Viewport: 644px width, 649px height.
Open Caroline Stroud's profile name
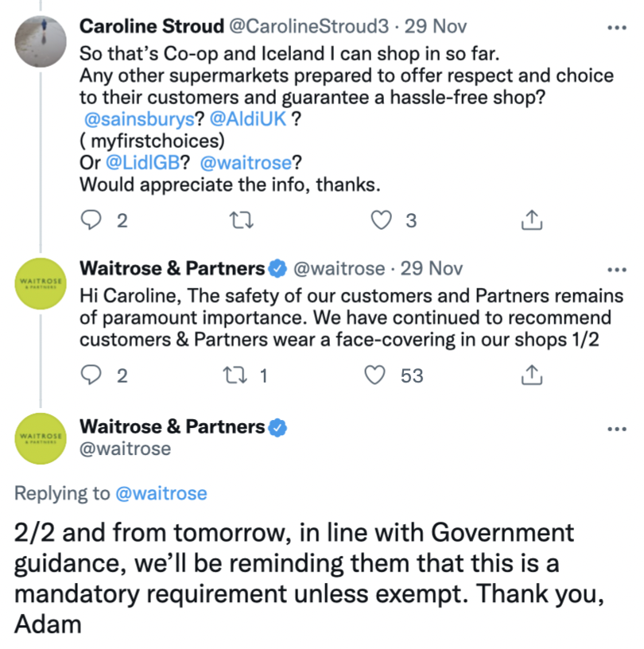[152, 26]
